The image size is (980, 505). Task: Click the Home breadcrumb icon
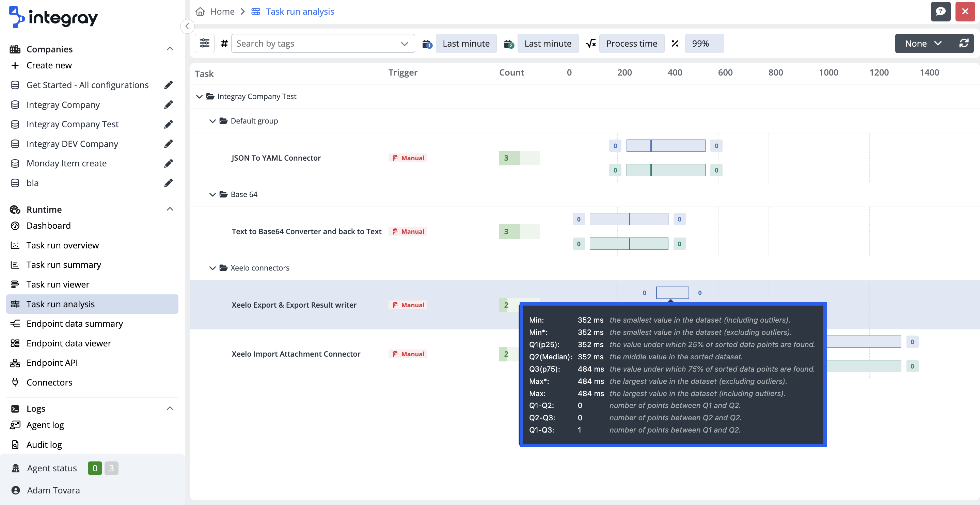(x=200, y=12)
